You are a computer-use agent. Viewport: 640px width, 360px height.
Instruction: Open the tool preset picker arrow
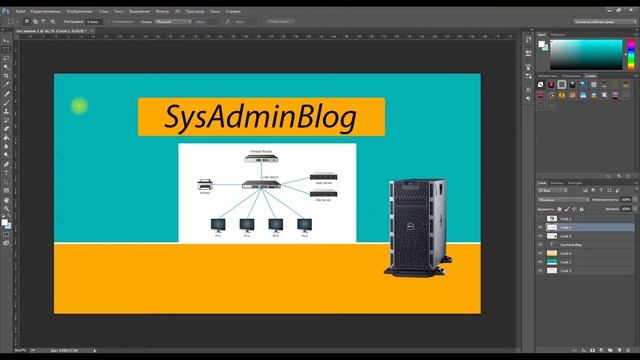18,22
